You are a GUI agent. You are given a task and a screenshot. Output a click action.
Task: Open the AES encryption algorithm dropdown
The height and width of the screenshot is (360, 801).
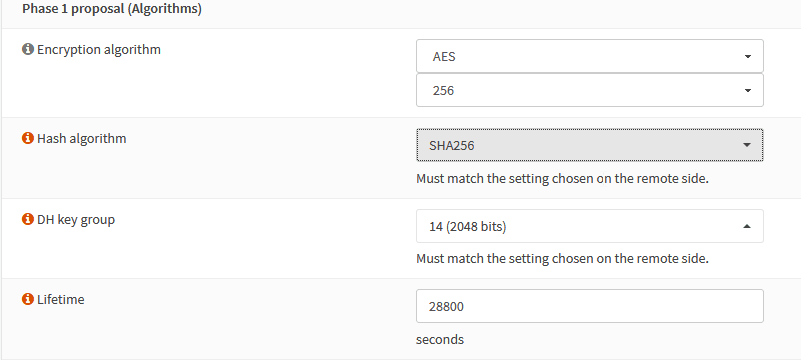click(x=590, y=56)
